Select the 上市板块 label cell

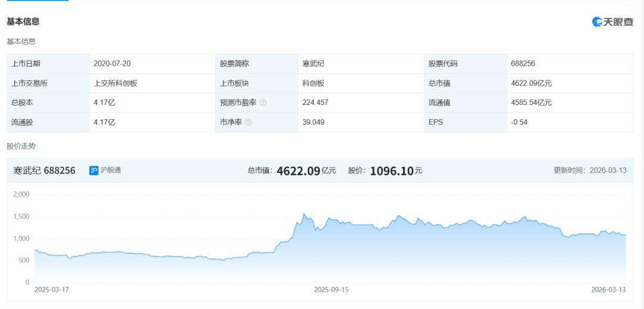(x=256, y=84)
